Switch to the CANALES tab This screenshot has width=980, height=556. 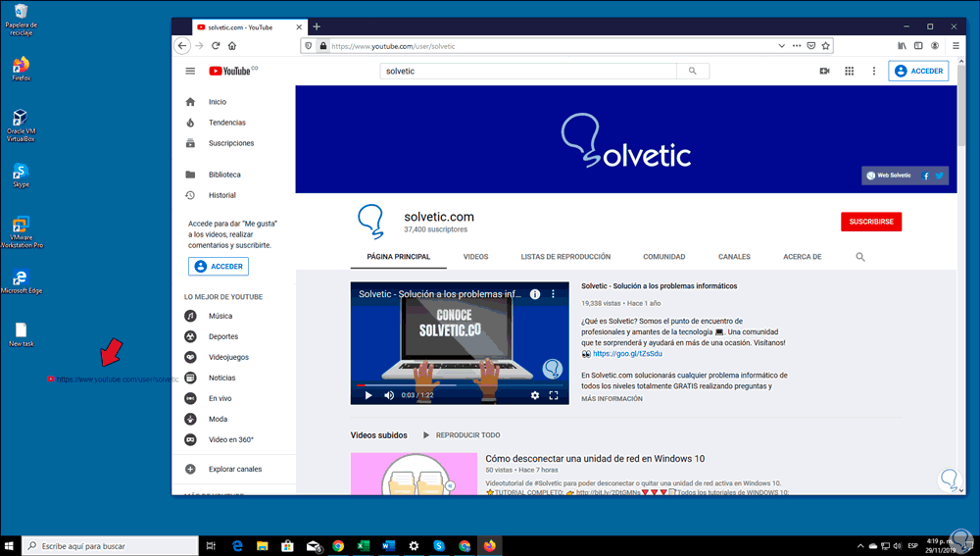click(734, 257)
